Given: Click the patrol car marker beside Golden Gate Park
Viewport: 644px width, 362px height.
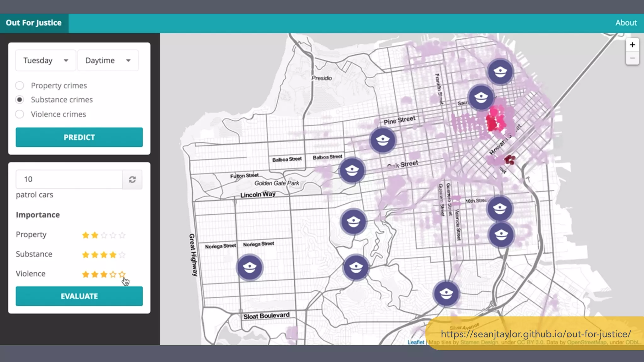Looking at the screenshot, I should point(352,170).
